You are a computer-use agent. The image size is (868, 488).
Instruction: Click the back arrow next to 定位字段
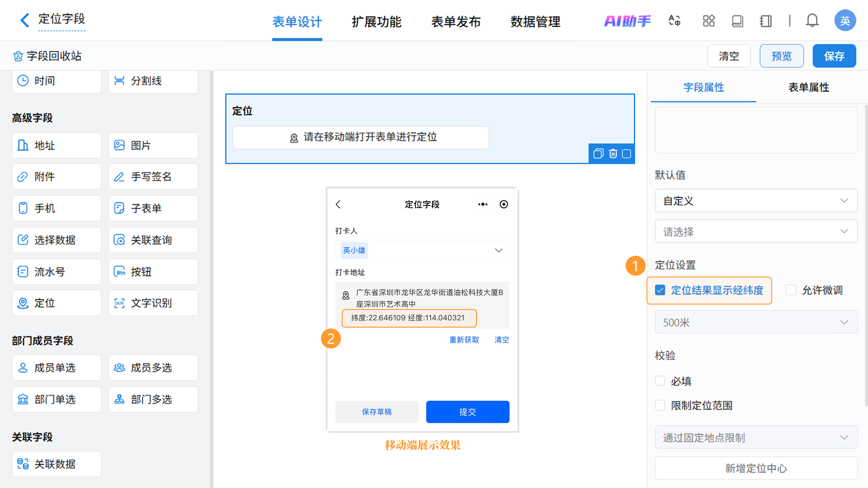tap(25, 20)
